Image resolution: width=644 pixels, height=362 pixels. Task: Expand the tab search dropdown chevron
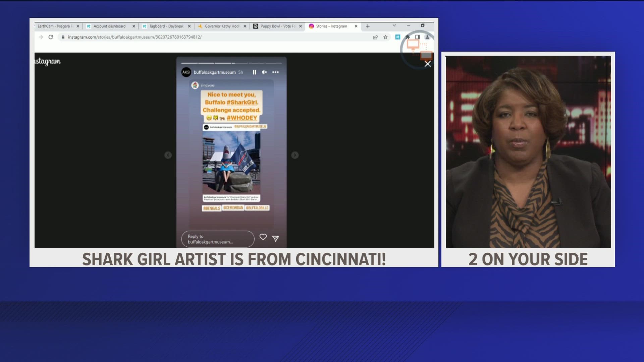[394, 25]
